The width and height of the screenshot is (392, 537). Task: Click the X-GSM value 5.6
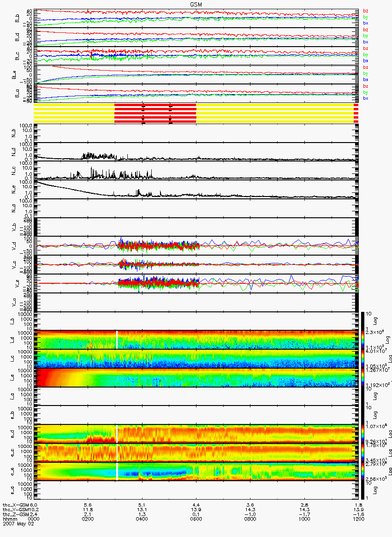point(88,505)
